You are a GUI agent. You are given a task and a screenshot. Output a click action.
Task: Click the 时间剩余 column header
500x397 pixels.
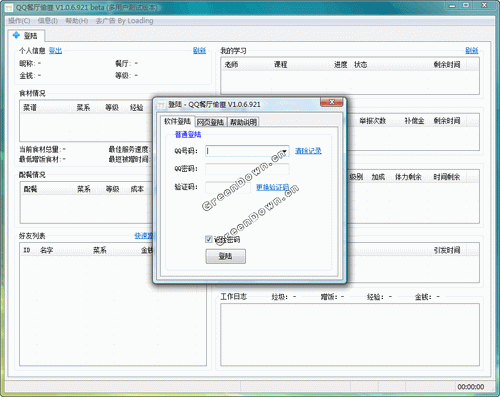447,177
